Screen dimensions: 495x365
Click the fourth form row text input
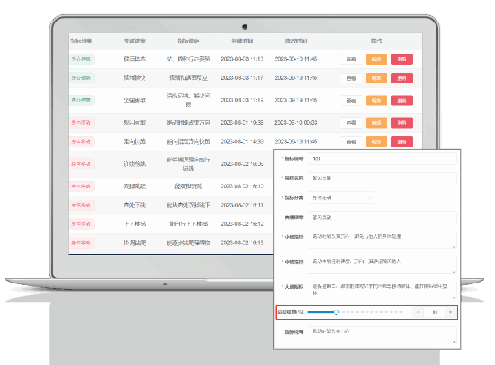[382, 217]
